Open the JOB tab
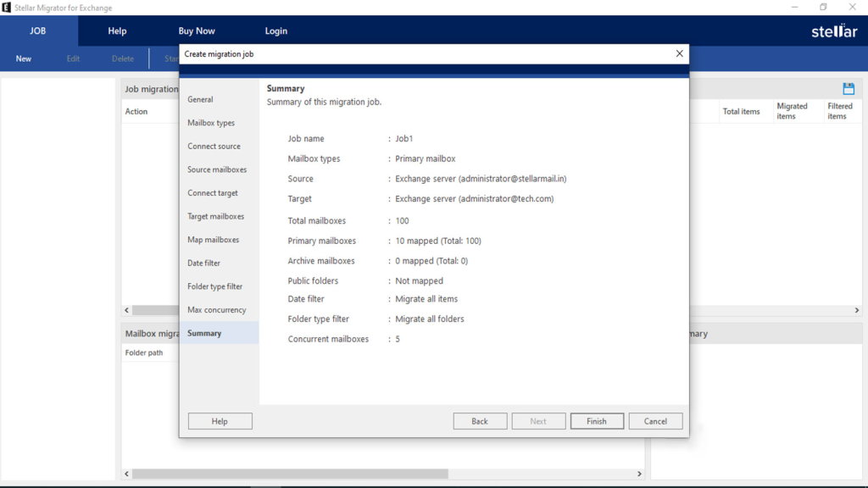This screenshot has height=488, width=868. 38,31
